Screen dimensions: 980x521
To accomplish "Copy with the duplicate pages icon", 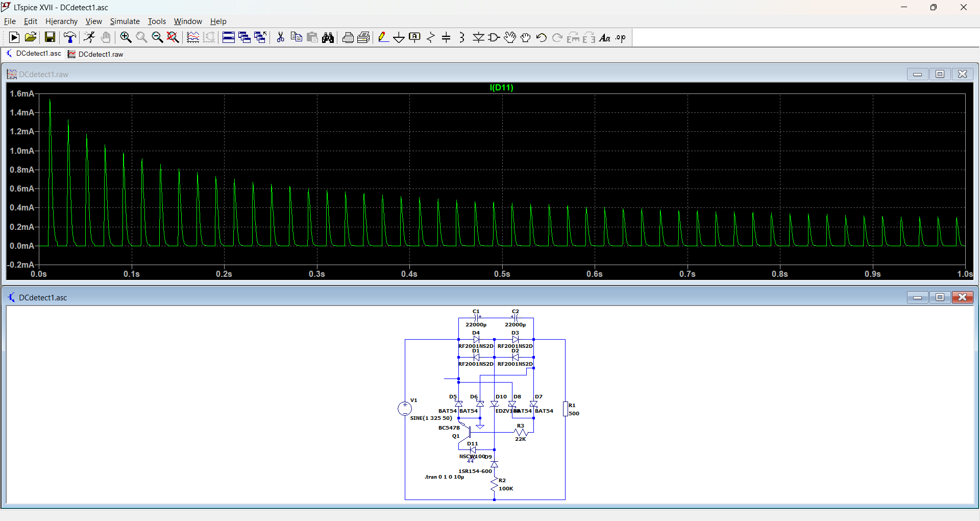I will point(296,37).
